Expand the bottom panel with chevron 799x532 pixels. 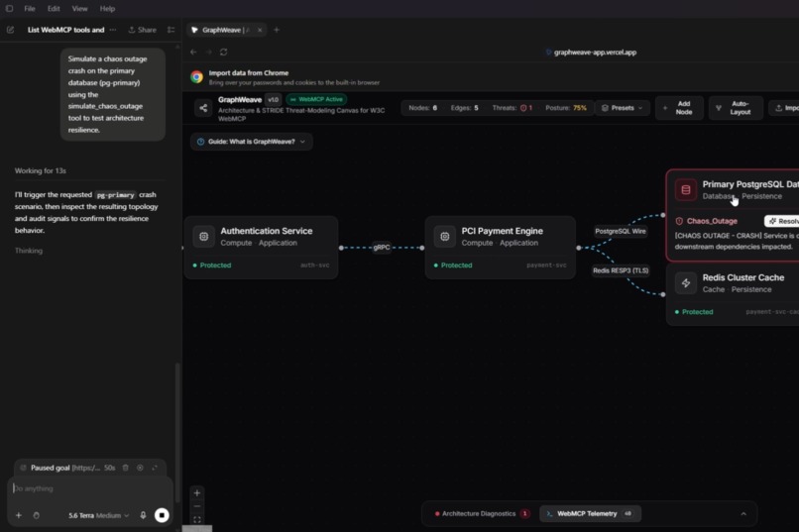point(743,514)
